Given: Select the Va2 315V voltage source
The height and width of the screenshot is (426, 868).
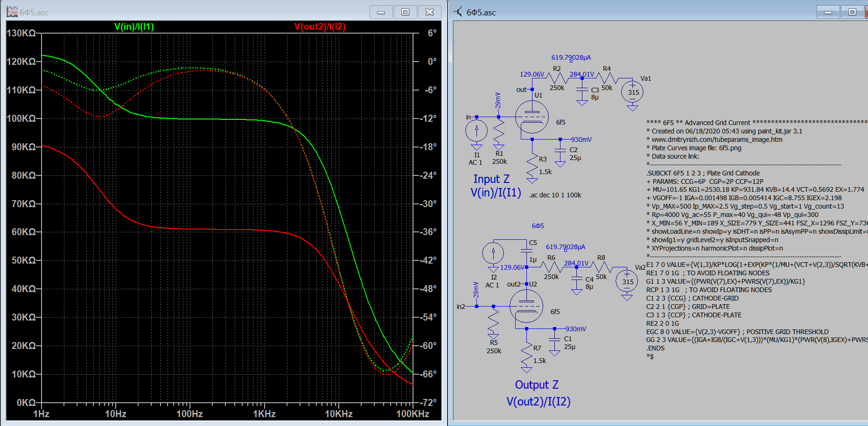Looking at the screenshot, I should pyautogui.click(x=627, y=280).
